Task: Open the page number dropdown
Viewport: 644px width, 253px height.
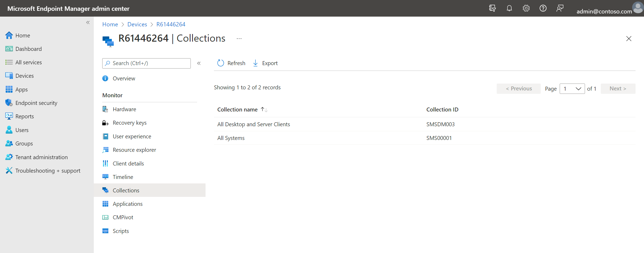Action: [x=572, y=89]
